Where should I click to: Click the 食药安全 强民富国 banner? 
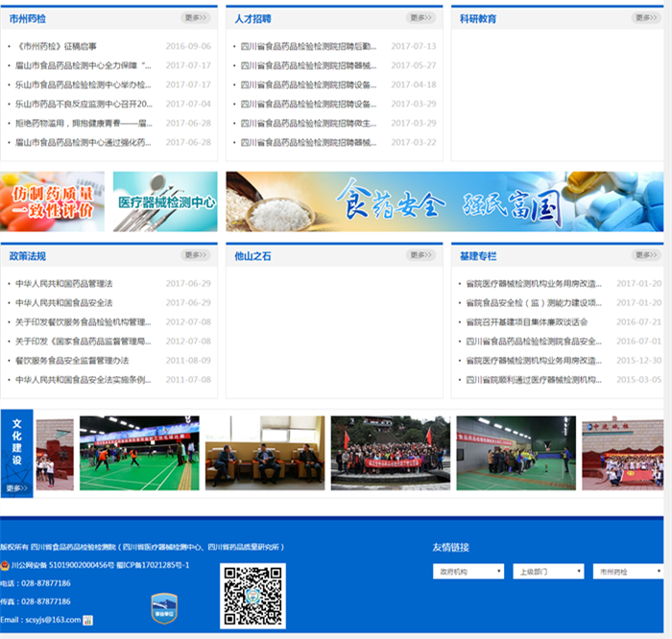point(444,201)
